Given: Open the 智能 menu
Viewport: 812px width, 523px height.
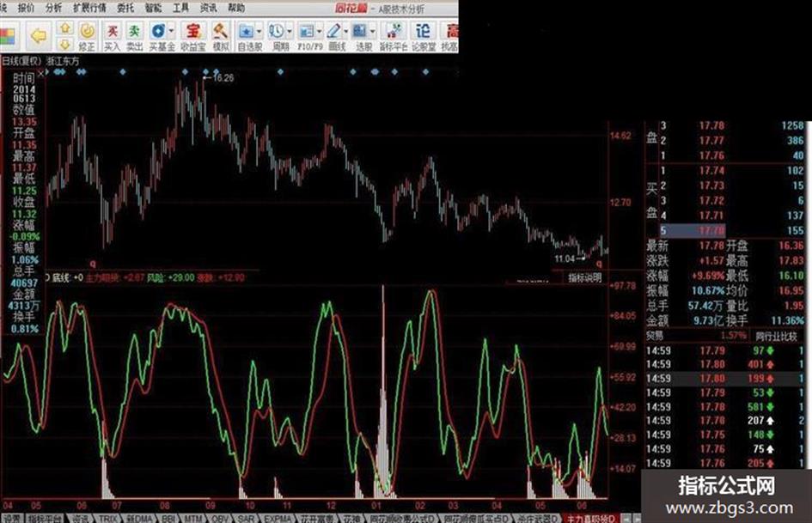Looking at the screenshot, I should (x=153, y=8).
